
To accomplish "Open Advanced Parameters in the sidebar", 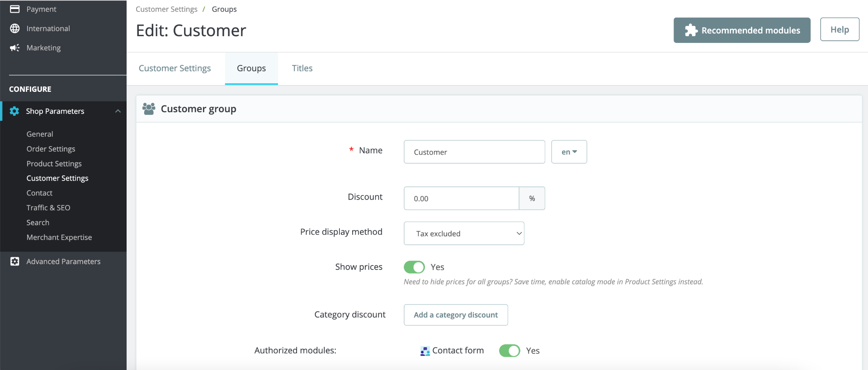I will tap(63, 261).
